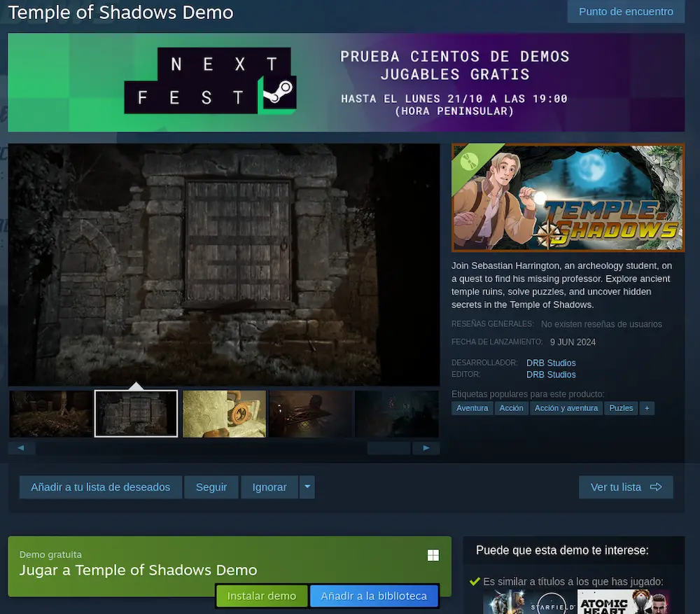Open the Temple of Shadows capsule image
This screenshot has width=700, height=614.
pyautogui.click(x=568, y=197)
